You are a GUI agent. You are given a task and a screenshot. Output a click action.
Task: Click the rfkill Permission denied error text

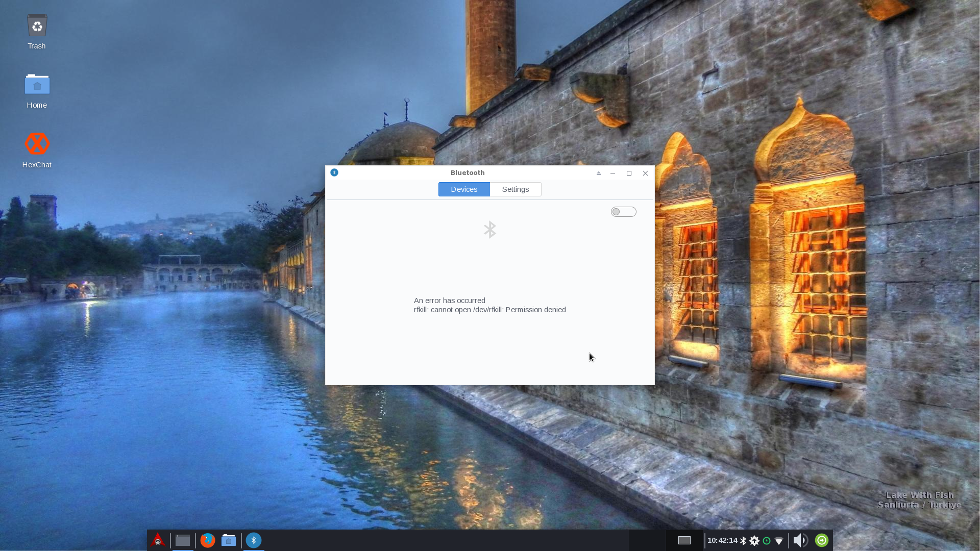[490, 310]
